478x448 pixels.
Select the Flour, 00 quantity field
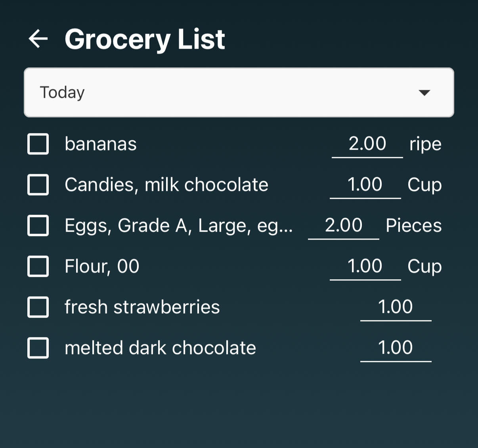[365, 266]
